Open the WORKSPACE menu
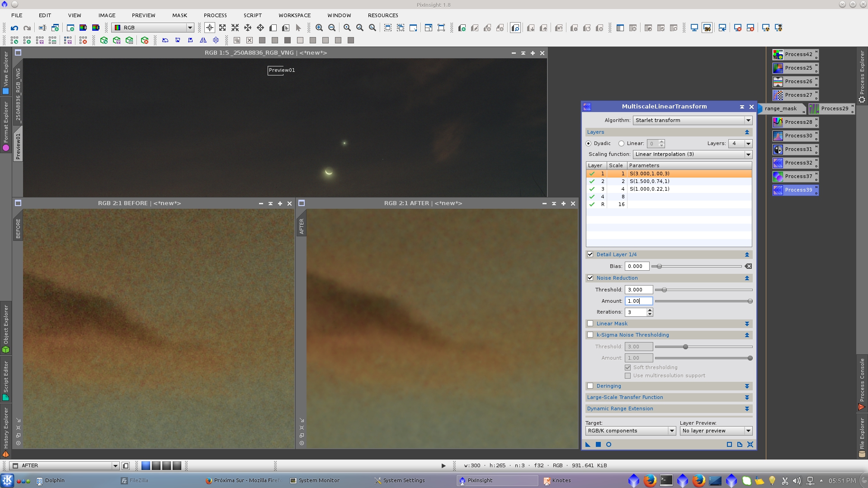Screen dimensions: 868x488 (294, 15)
